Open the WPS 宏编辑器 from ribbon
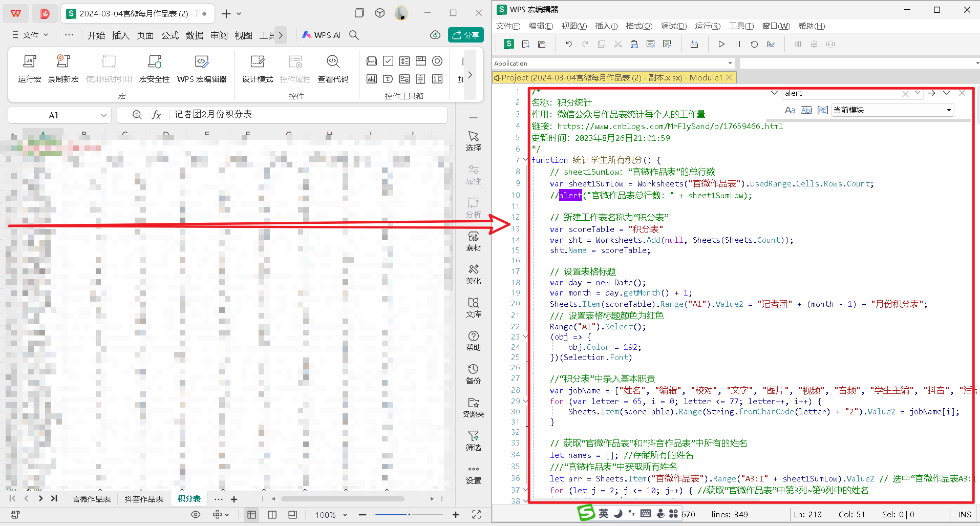Image resolution: width=980 pixels, height=526 pixels. click(x=202, y=68)
